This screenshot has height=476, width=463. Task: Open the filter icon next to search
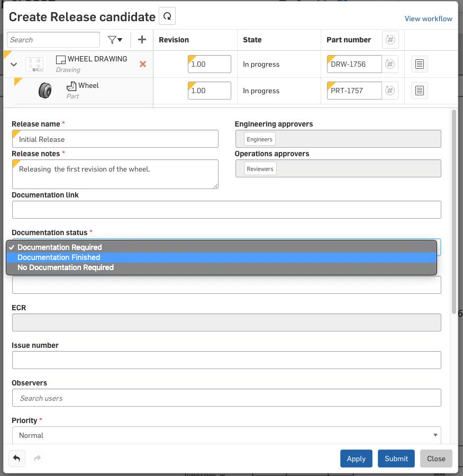point(115,40)
